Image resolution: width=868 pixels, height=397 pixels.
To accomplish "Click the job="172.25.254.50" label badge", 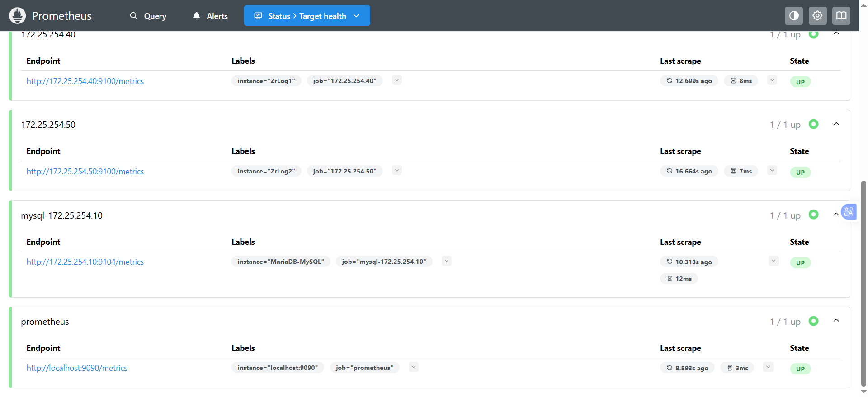I will click(344, 171).
